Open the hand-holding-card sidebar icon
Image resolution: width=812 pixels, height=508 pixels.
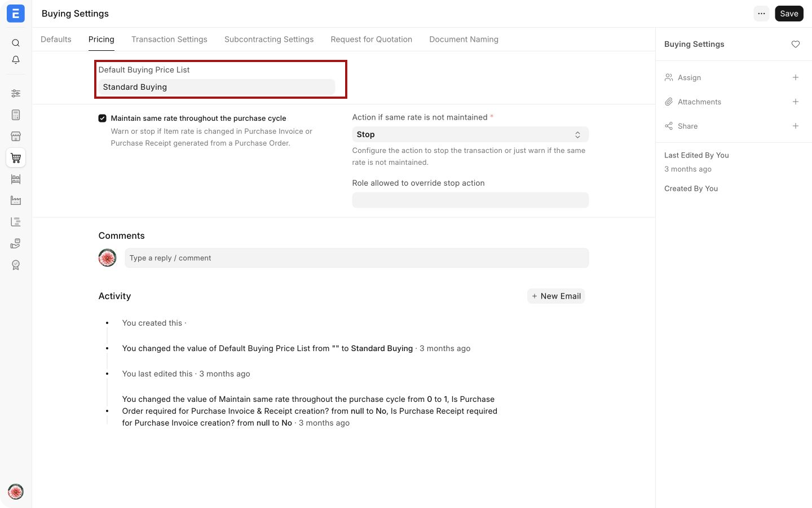point(16,243)
